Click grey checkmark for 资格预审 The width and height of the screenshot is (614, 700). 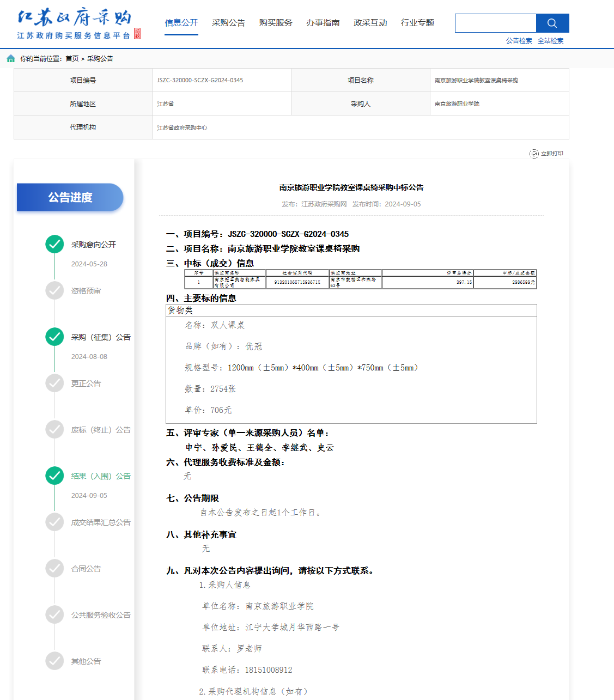(x=54, y=290)
